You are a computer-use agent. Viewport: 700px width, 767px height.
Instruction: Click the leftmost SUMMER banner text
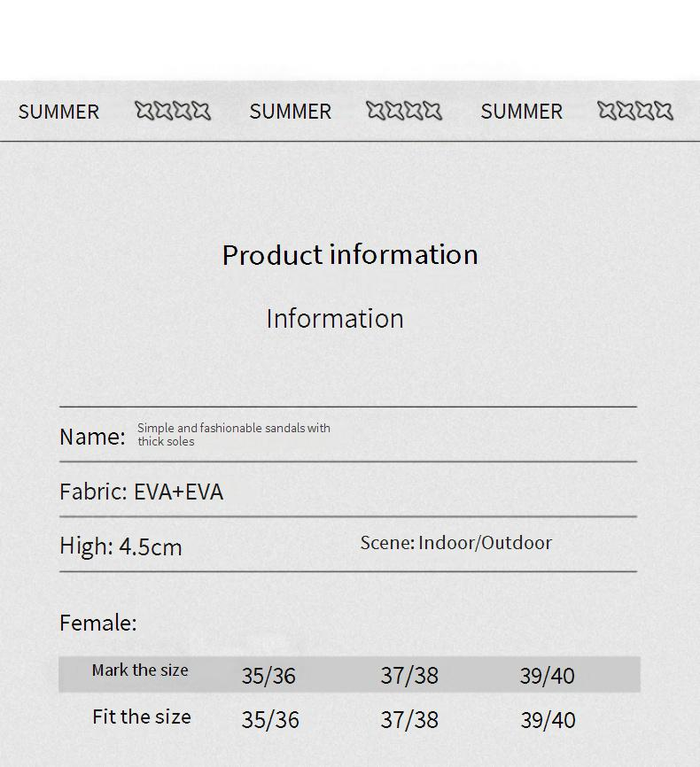coord(58,112)
